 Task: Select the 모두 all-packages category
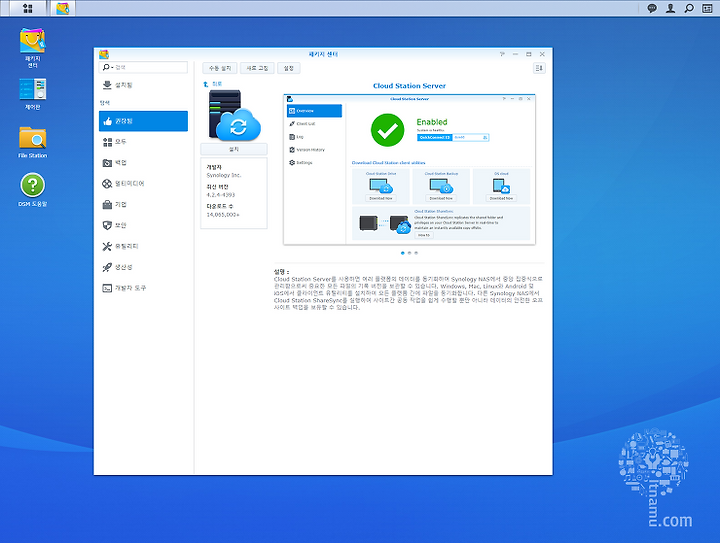pos(143,142)
